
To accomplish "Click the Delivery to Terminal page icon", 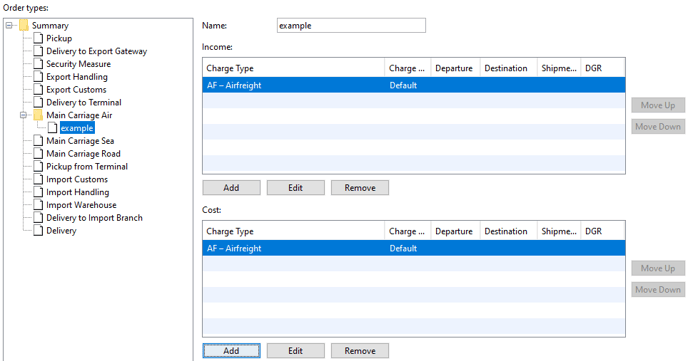I will 39,103.
